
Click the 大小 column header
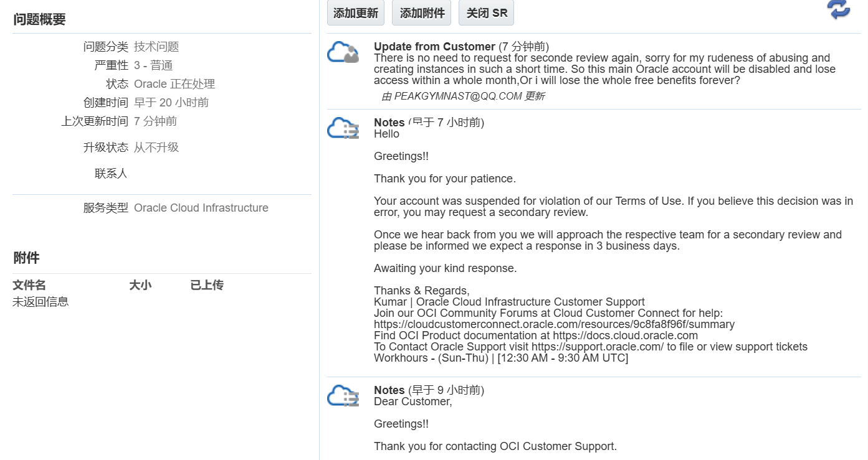pos(140,285)
